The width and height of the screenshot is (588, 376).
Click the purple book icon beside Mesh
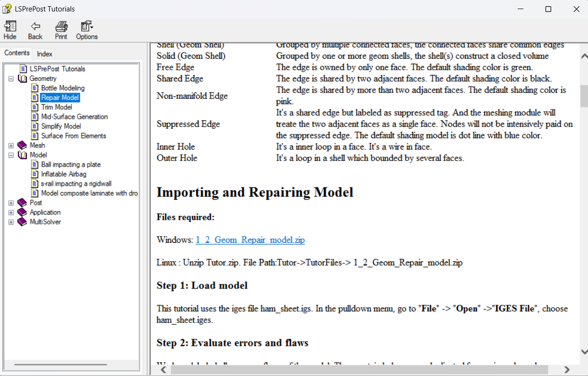coord(22,145)
